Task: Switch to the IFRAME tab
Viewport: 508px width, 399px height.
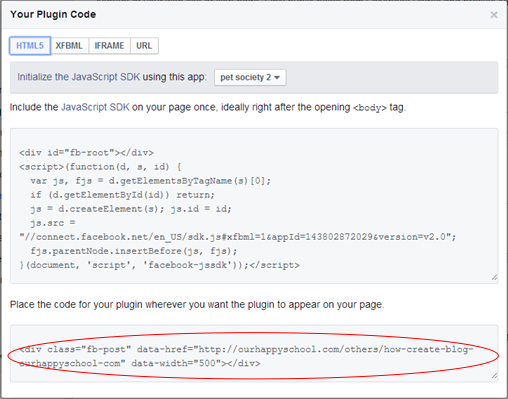Action: coord(109,46)
